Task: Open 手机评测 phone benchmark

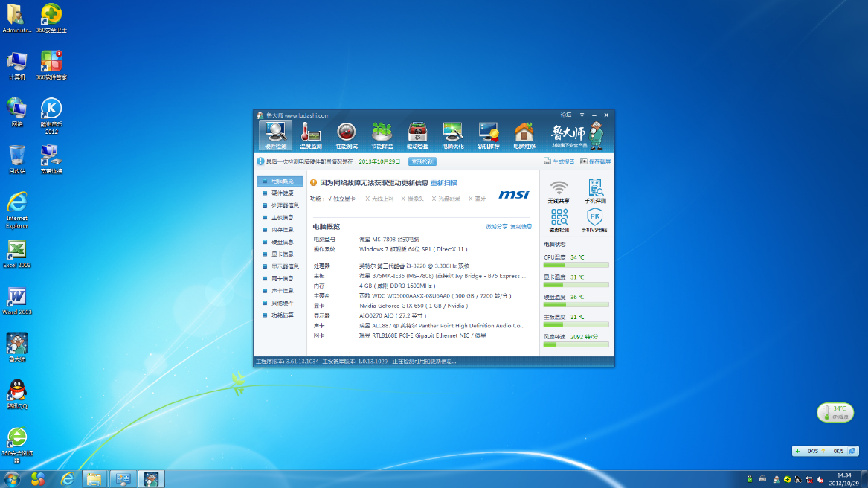Action: tap(595, 190)
